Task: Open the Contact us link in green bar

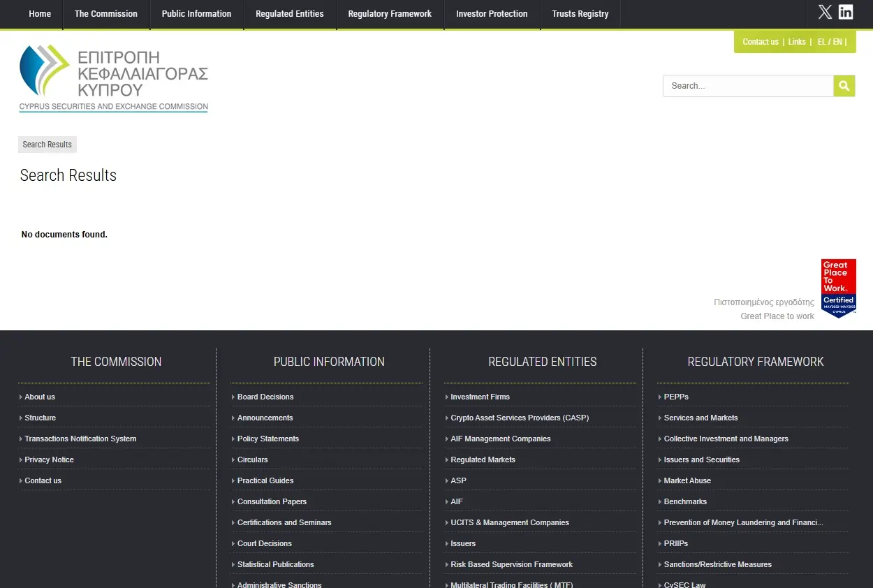Action: pyautogui.click(x=760, y=42)
